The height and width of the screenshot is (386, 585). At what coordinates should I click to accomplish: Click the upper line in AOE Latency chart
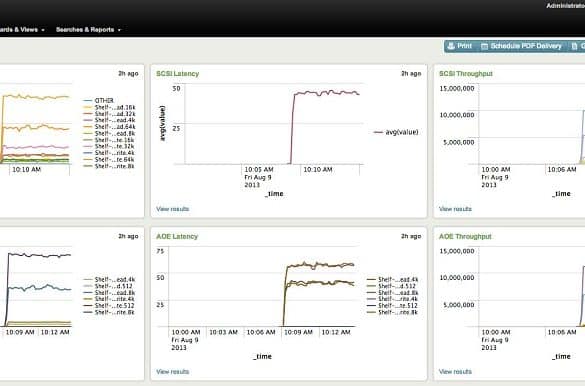pyautogui.click(x=320, y=266)
